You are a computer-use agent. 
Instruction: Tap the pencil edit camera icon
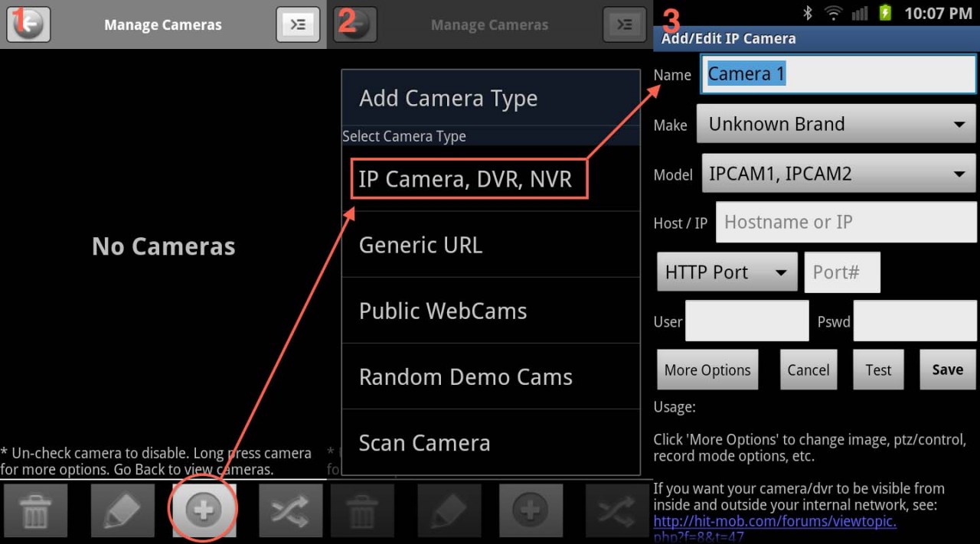tap(122, 510)
